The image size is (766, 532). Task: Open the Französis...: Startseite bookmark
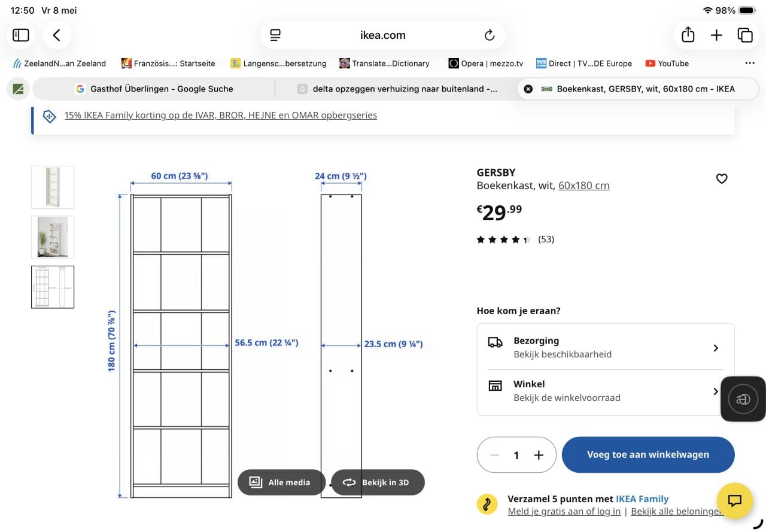point(168,63)
